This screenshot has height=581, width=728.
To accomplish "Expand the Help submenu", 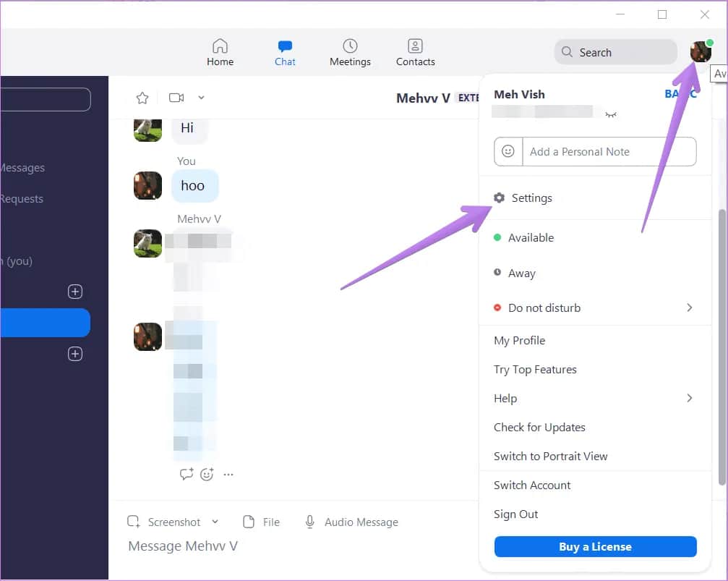I will (689, 398).
